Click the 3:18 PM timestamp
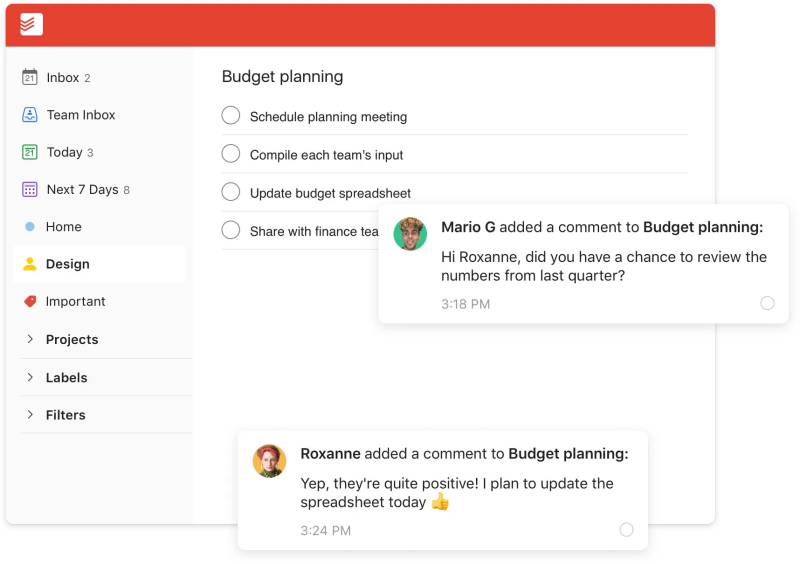800x564 pixels. 465,304
